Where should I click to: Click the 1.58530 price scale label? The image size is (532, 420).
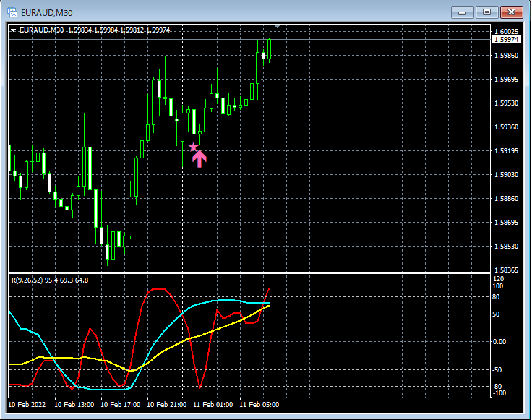tap(506, 246)
